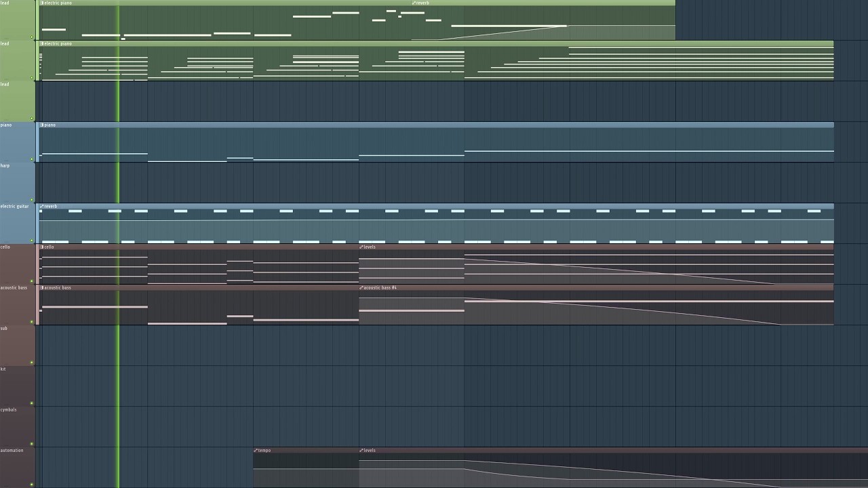Toggle the sub track mute dot
868x488 pixels.
click(x=32, y=363)
